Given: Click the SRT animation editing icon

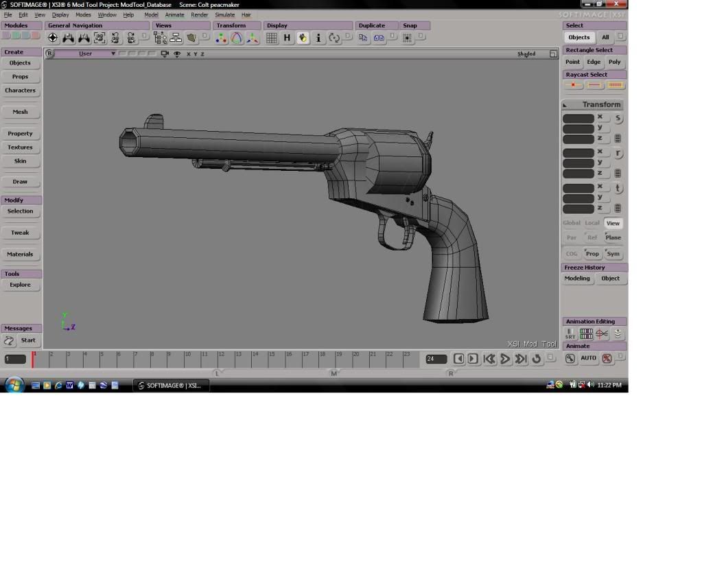Looking at the screenshot, I should [570, 334].
